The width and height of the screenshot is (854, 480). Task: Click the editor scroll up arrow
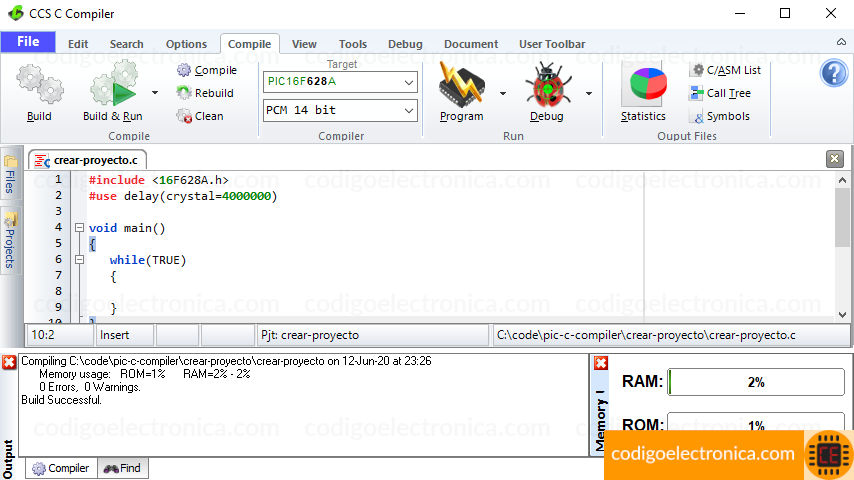point(843,180)
